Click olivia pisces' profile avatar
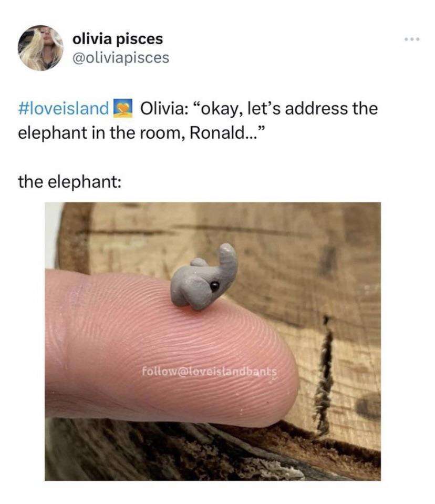This screenshot has width=435, height=504. (40, 48)
